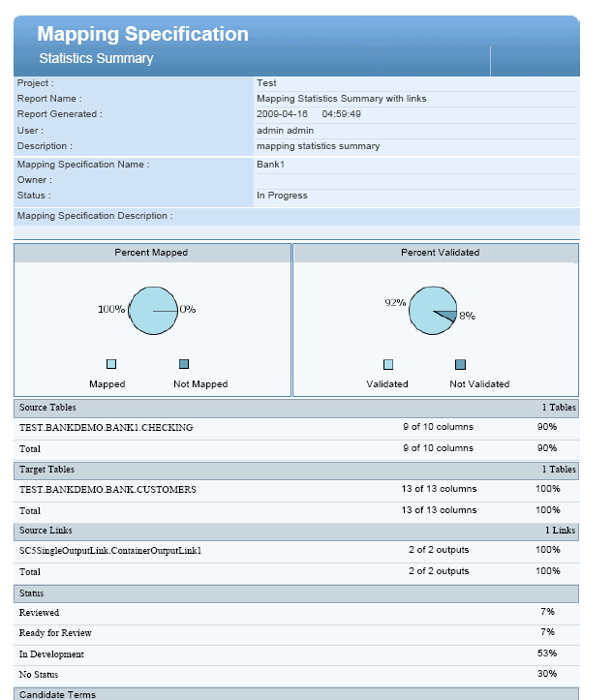Open TEST.BANKDEMO.BANK1.CHECKING source table link

pyautogui.click(x=107, y=427)
